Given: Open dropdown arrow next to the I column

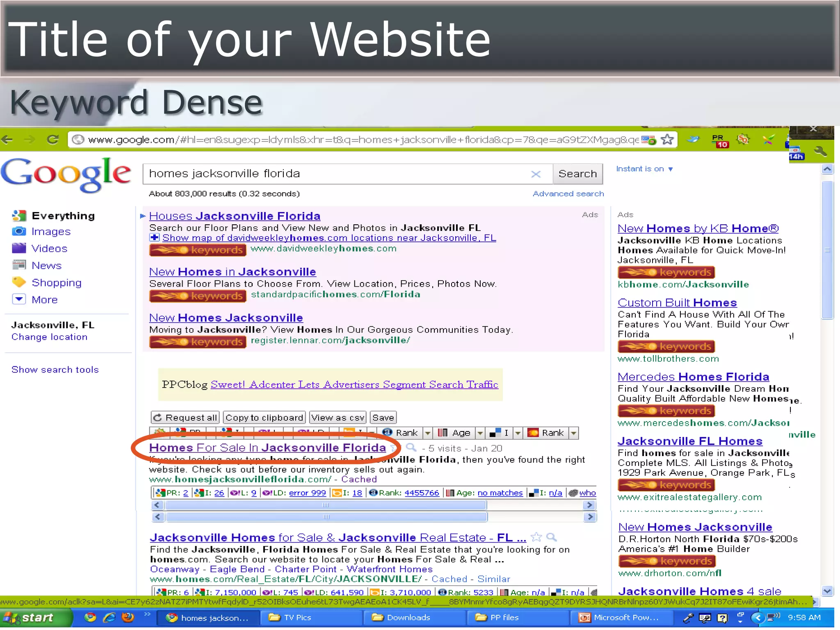Looking at the screenshot, I should (x=518, y=433).
